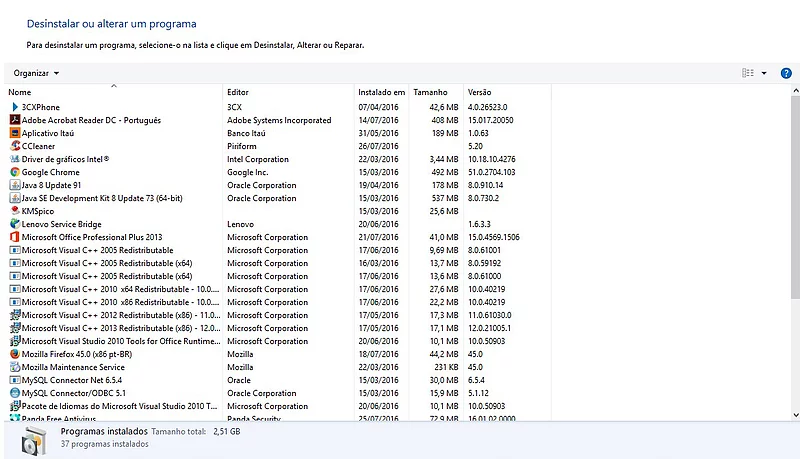Click version 15.0.4569.1506 cell
Screen dimensions: 800x459
coord(494,237)
